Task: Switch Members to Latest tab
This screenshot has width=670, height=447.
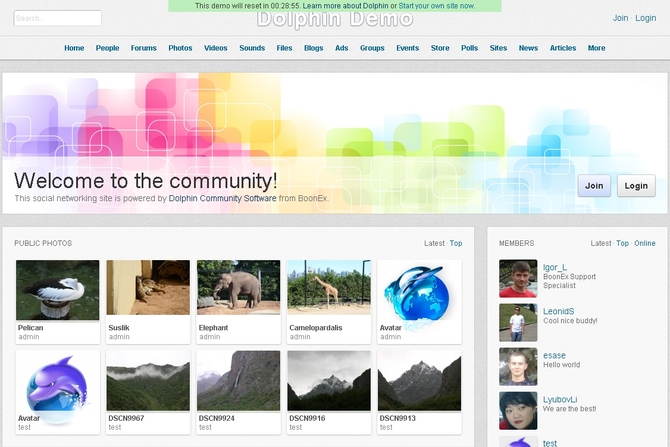Action: [601, 243]
